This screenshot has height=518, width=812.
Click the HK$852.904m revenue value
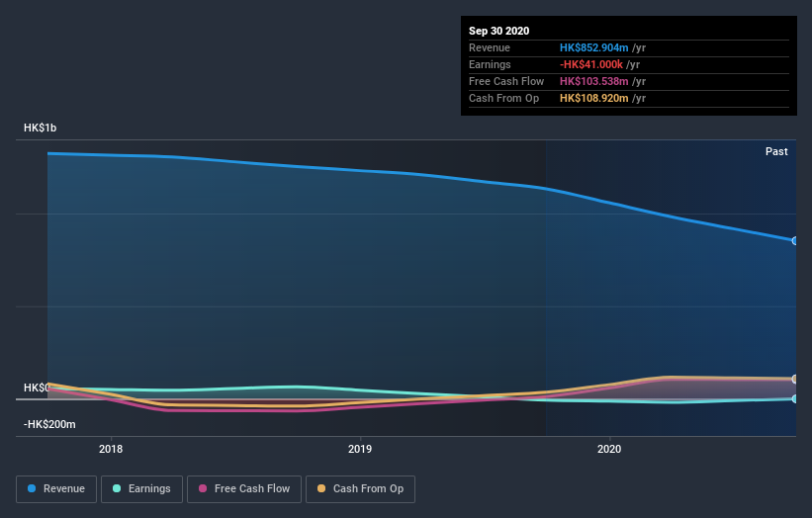pos(594,47)
